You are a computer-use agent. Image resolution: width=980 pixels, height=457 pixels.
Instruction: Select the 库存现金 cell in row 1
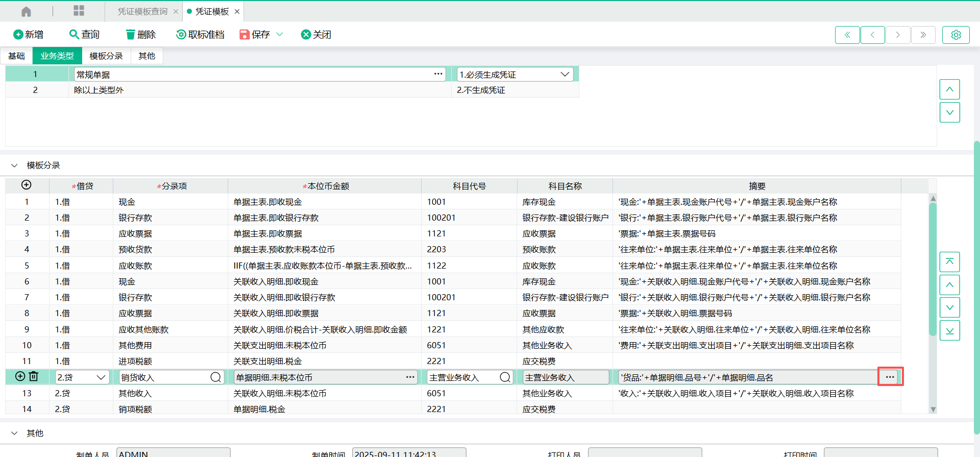coord(565,202)
